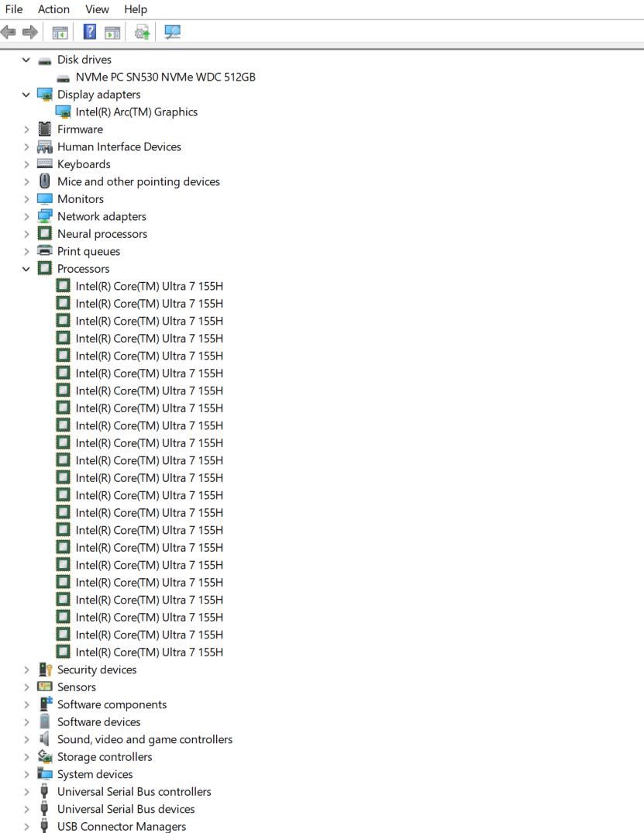This screenshot has width=644, height=833.
Task: Select Intel(R) Arc(TM) Graphics entry
Action: 136,112
